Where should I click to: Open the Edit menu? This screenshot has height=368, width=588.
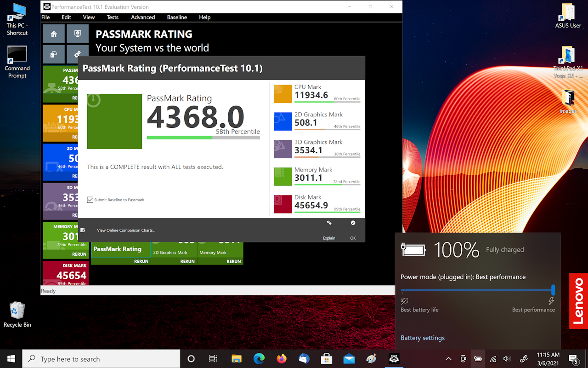click(x=67, y=17)
